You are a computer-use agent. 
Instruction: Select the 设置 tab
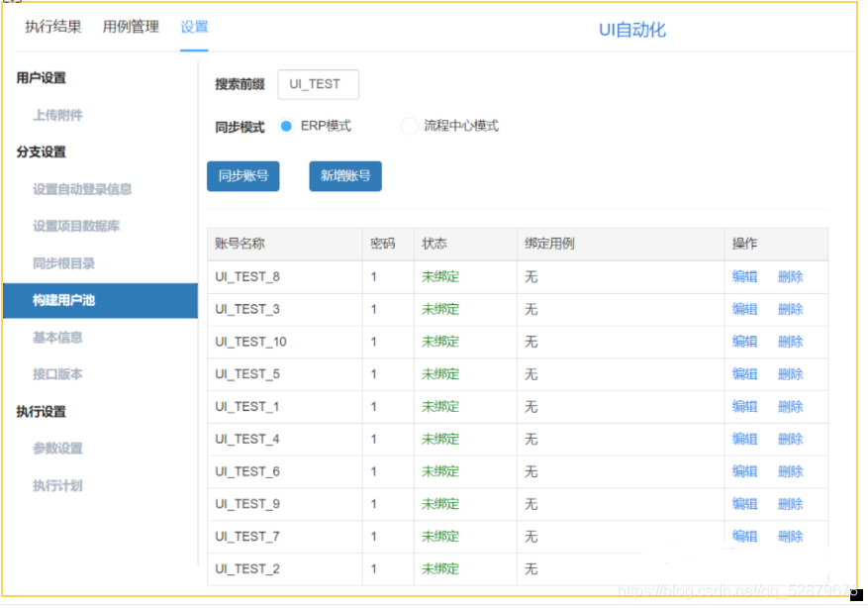click(194, 27)
